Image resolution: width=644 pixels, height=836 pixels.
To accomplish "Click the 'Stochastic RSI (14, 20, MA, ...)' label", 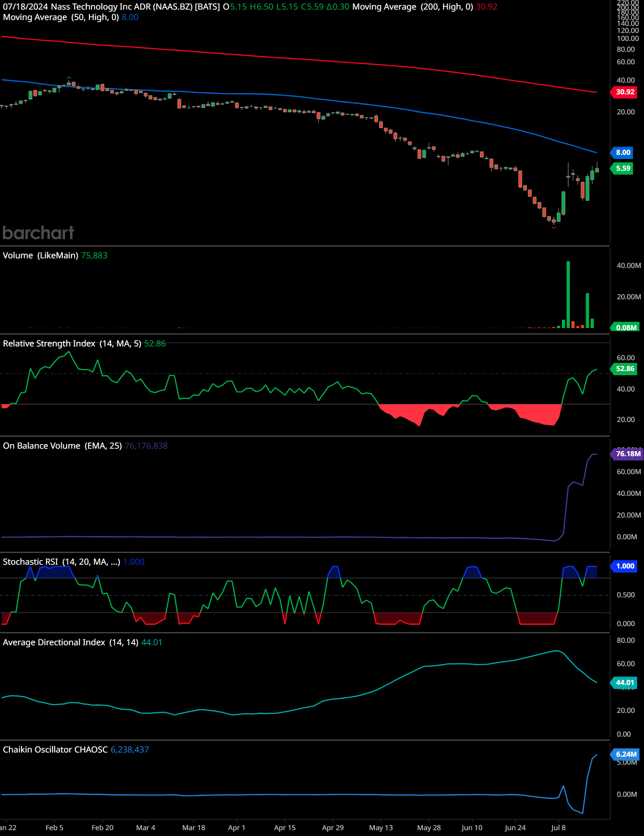I will 62,562.
